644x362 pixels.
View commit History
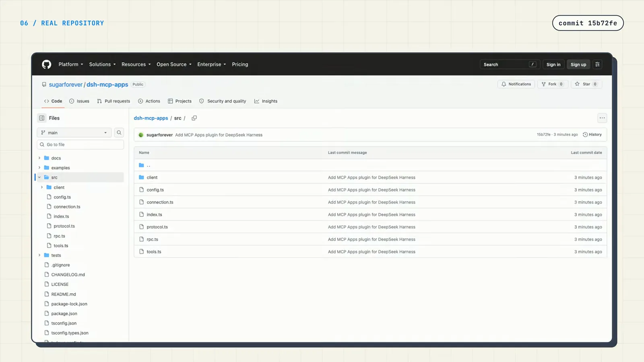(x=592, y=135)
